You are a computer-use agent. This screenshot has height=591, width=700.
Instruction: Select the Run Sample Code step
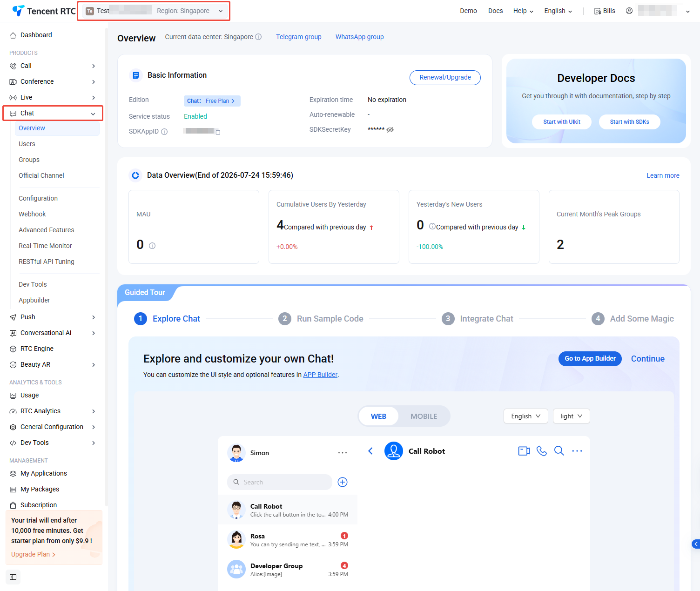click(321, 318)
